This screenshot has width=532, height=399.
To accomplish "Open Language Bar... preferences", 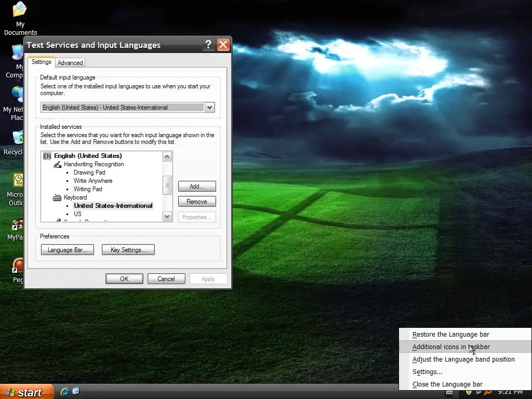I will (x=68, y=250).
